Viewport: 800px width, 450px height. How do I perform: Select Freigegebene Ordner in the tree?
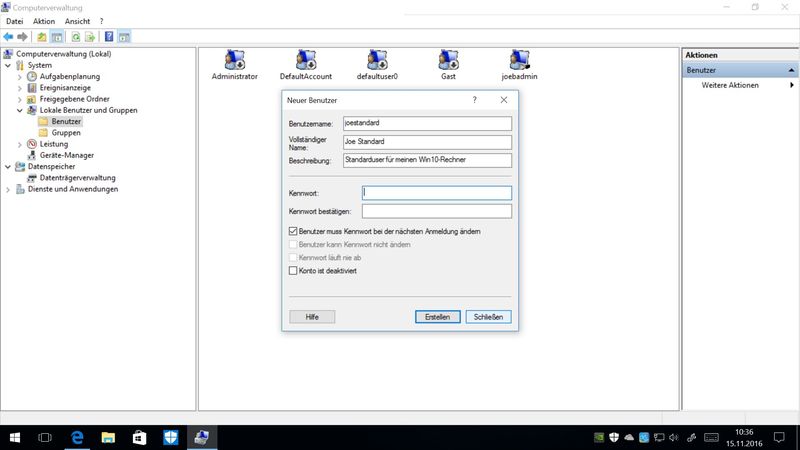(x=74, y=99)
